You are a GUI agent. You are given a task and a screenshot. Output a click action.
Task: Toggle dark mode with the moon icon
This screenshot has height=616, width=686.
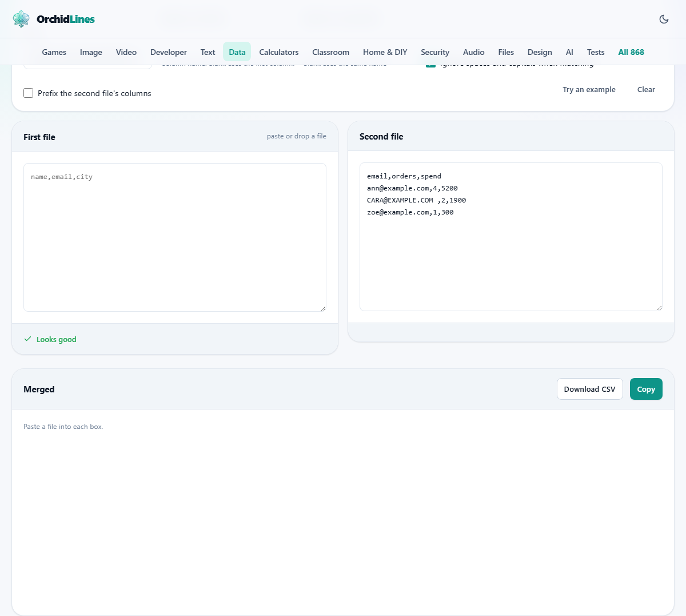click(664, 19)
